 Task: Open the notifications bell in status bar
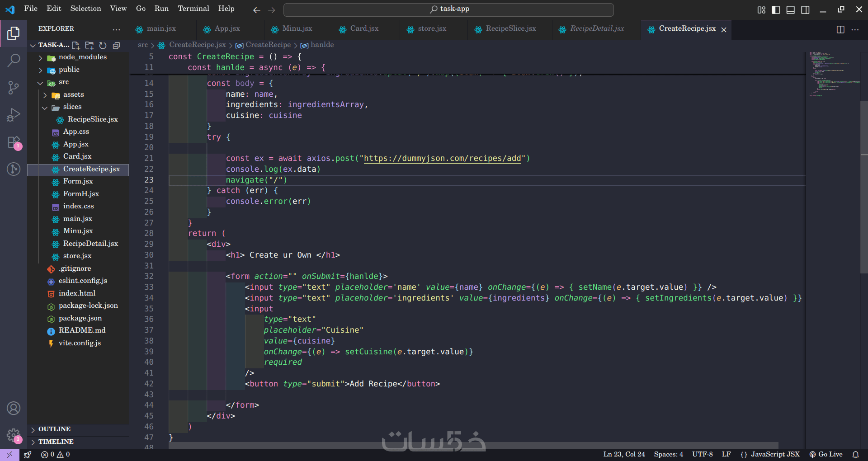tap(855, 454)
